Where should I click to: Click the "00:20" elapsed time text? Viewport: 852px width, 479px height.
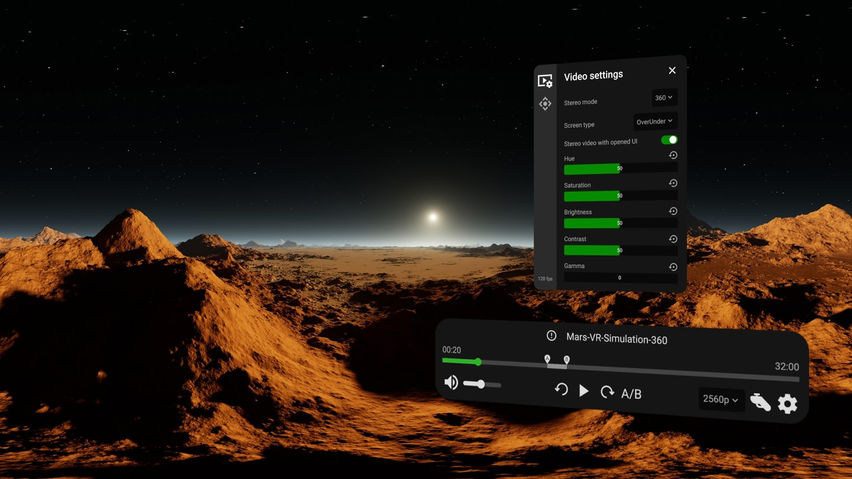(x=452, y=350)
